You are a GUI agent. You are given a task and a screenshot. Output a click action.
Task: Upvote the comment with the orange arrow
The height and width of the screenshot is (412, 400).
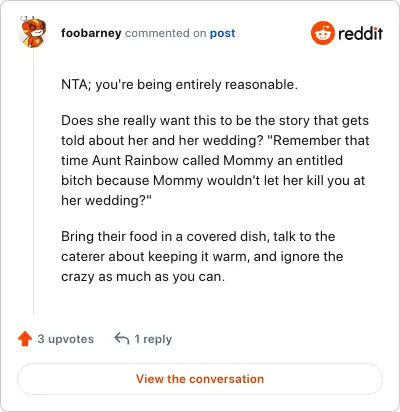(25, 339)
